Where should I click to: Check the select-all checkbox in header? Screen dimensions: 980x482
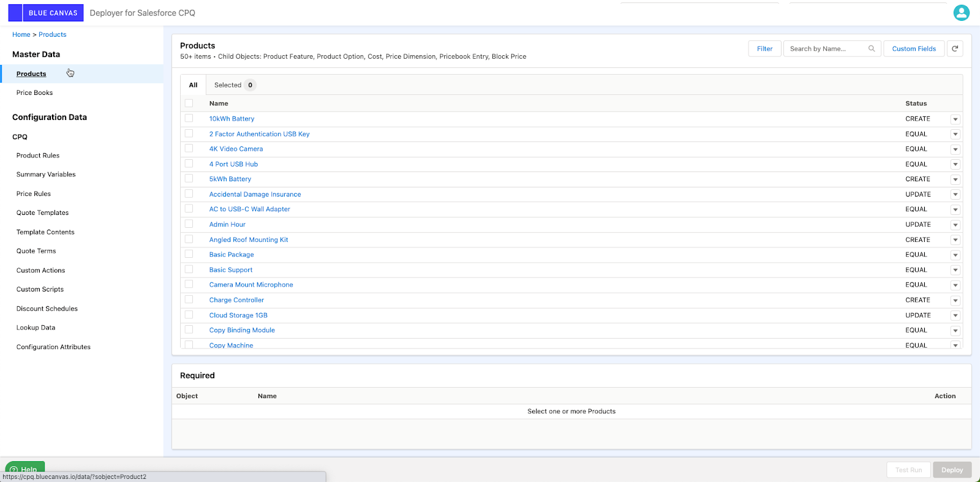click(189, 103)
